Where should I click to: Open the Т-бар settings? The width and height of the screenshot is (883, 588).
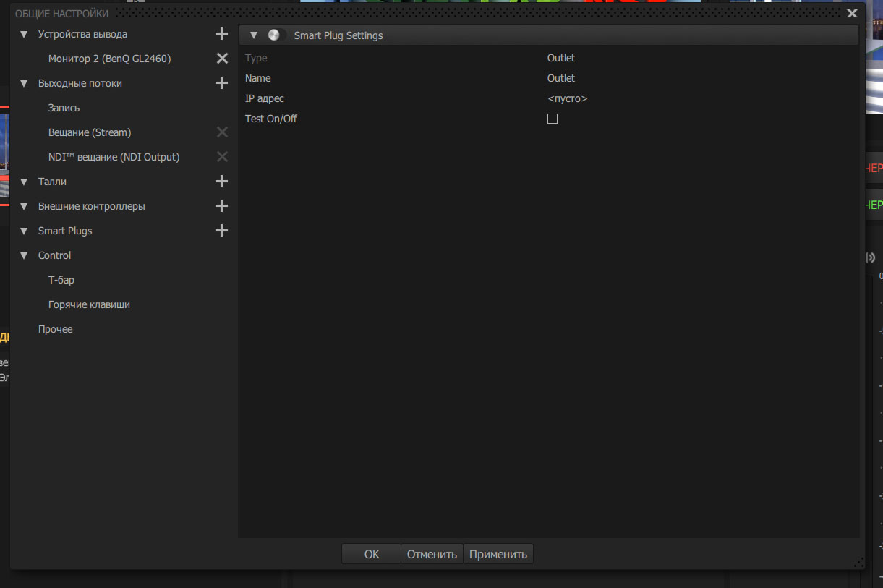tap(61, 280)
